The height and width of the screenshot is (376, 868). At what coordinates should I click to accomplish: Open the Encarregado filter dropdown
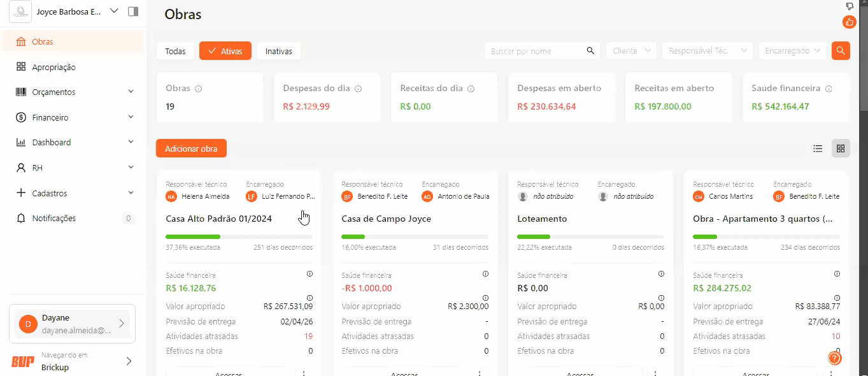[792, 51]
